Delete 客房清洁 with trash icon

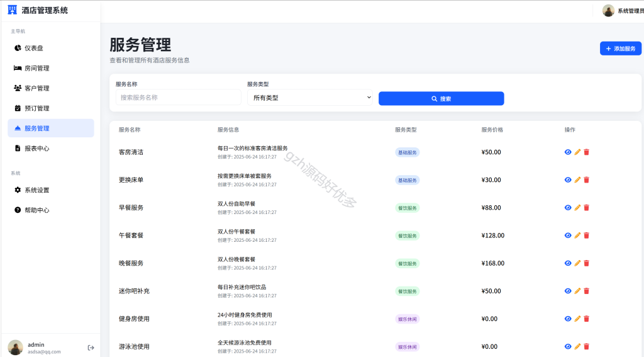coord(587,152)
